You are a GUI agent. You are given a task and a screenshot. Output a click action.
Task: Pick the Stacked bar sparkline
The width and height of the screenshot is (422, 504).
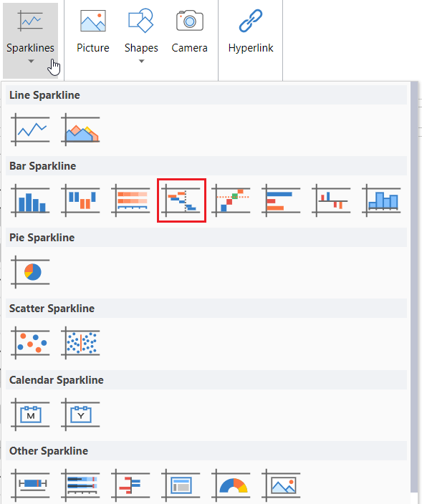coord(130,200)
